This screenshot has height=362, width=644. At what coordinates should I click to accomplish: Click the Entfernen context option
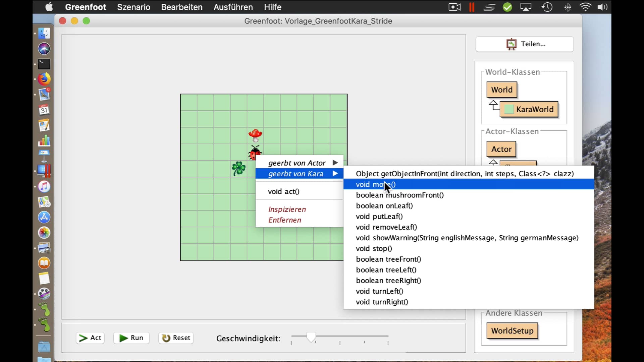pos(285,220)
